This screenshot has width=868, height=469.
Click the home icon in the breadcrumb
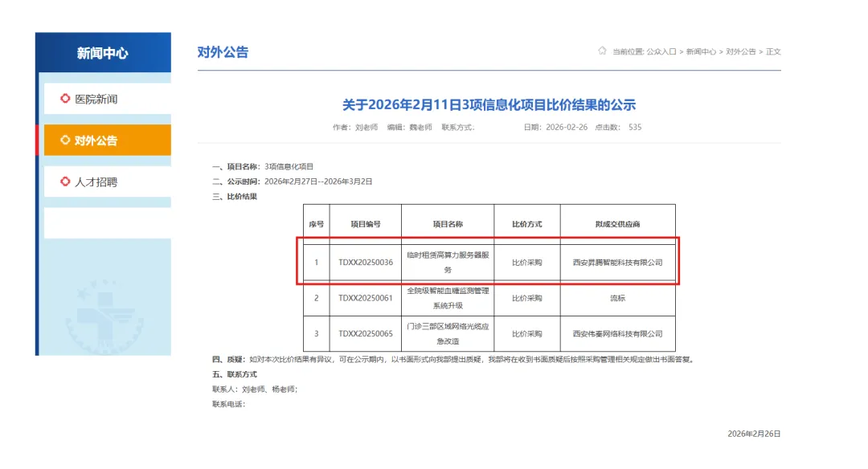[602, 51]
